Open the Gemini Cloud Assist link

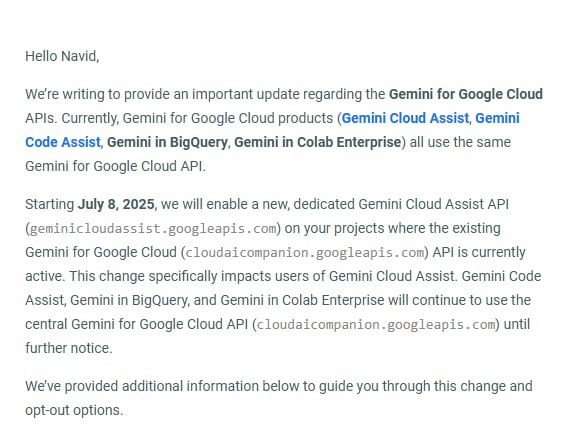pos(405,118)
